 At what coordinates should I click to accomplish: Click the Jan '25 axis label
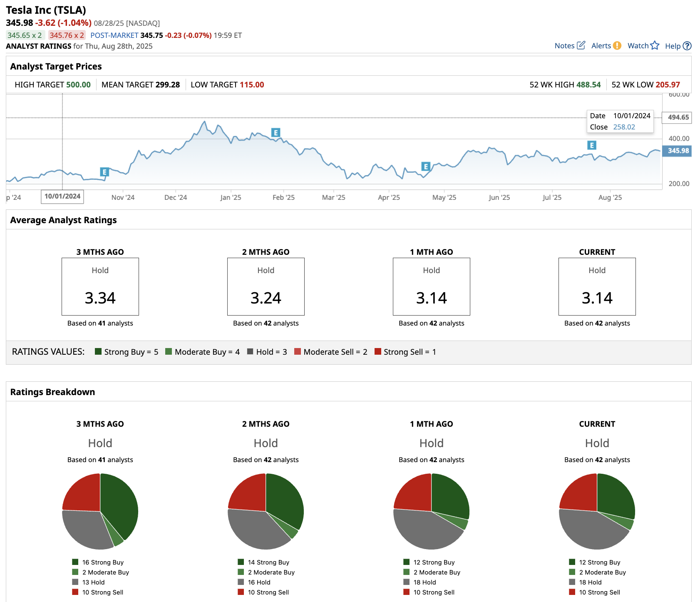pos(231,197)
